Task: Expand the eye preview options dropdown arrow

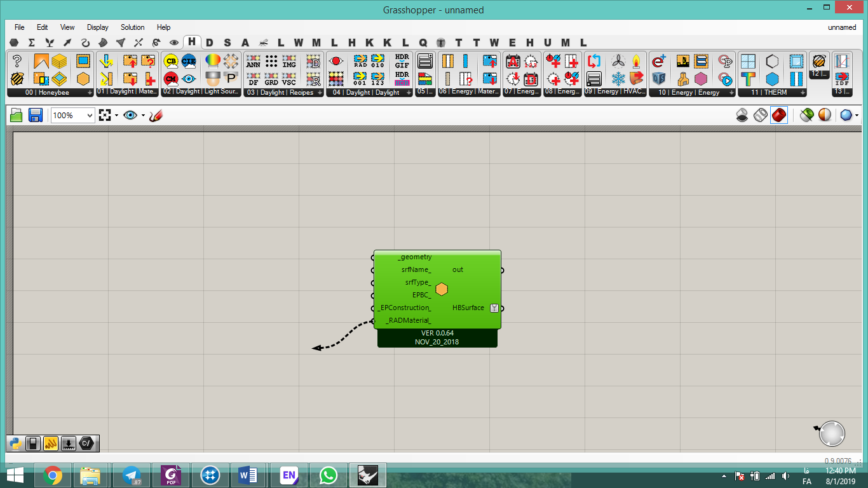Action: [143, 116]
